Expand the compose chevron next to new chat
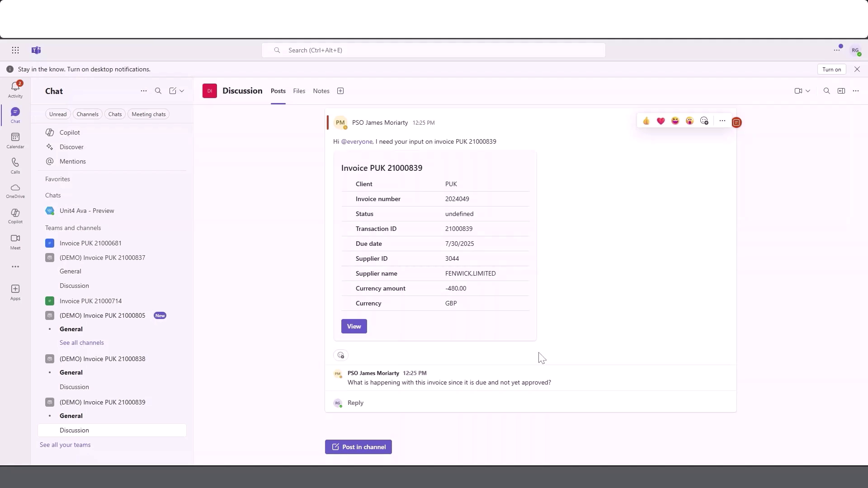 (182, 91)
